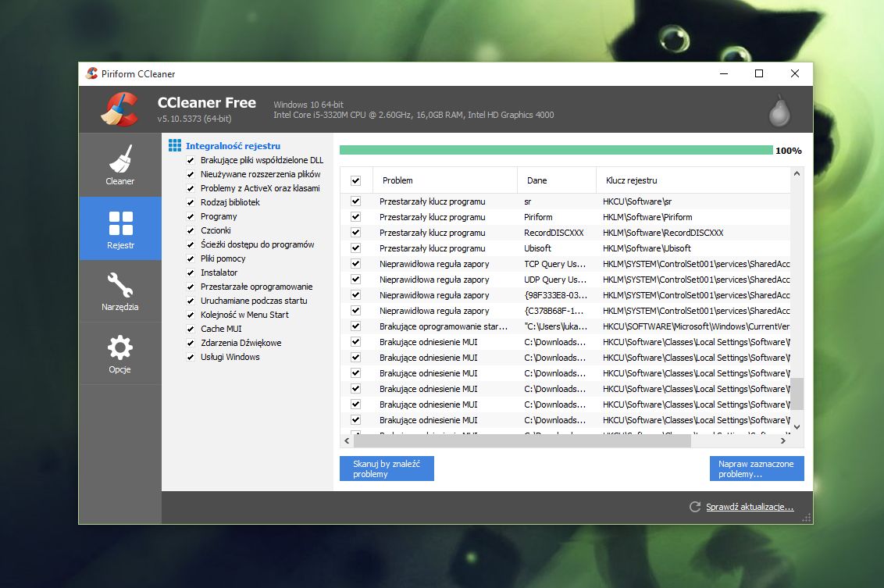884x588 pixels.
Task: Click the HKLM\Software\Ubisoft key cell
Action: [x=647, y=248]
